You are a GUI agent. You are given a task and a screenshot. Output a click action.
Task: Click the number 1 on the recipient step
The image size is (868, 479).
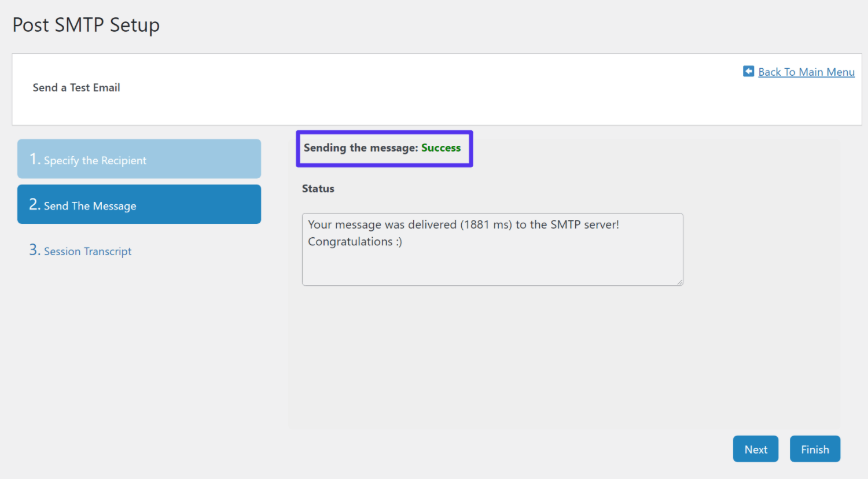point(33,158)
